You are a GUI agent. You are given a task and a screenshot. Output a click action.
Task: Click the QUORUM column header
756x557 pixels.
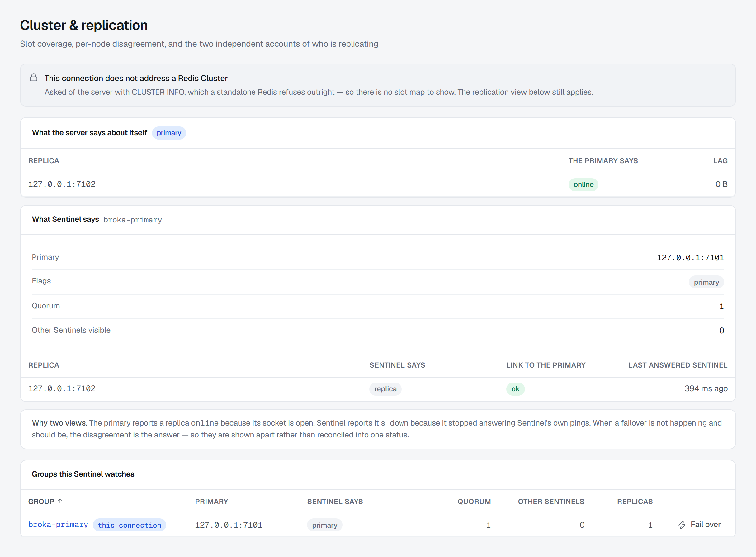click(474, 501)
